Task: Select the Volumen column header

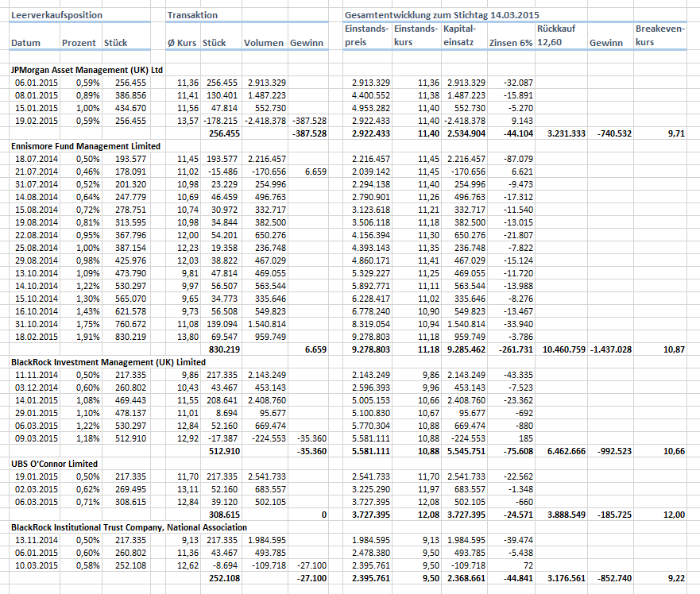Action: [263, 43]
